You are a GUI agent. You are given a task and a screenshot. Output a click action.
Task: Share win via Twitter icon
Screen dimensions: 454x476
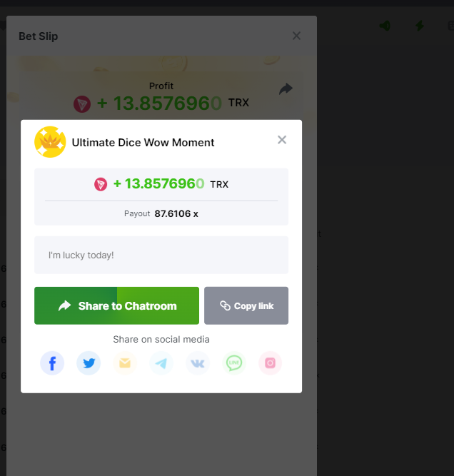tap(89, 363)
